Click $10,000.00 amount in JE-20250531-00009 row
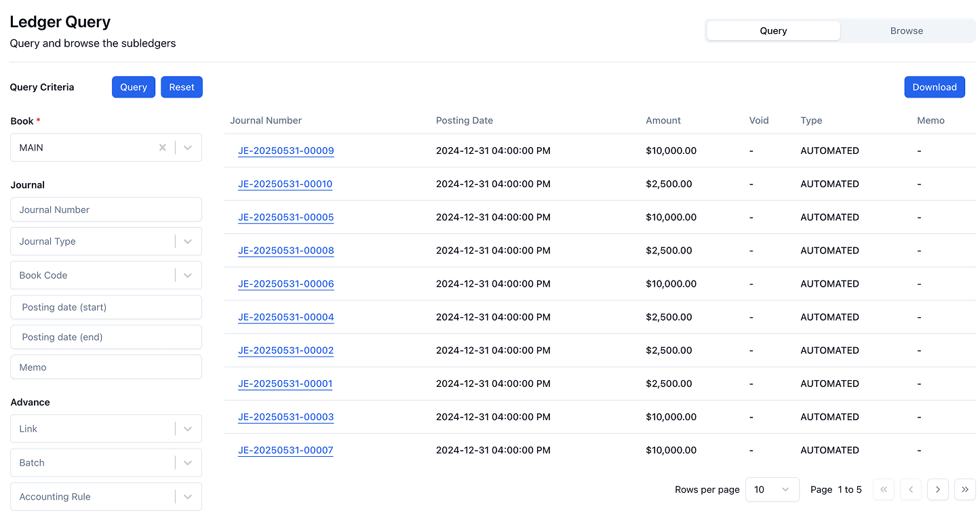The width and height of the screenshot is (980, 530). point(671,150)
